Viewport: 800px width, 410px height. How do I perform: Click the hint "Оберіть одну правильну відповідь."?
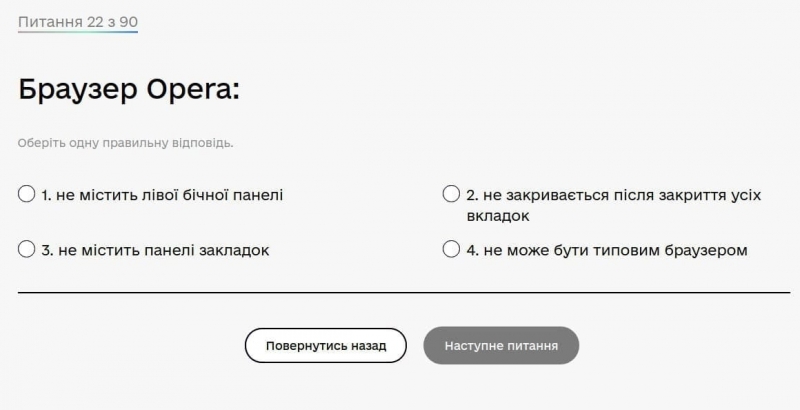[125, 143]
